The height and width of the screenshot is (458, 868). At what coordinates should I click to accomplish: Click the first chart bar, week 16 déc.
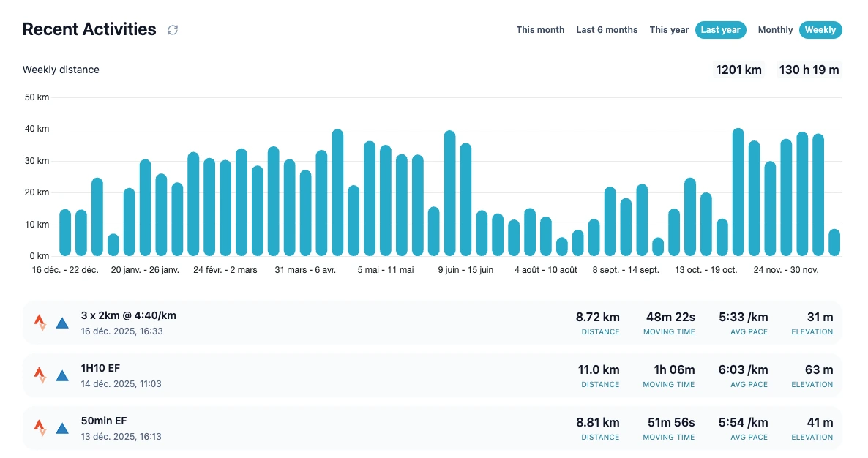65,233
